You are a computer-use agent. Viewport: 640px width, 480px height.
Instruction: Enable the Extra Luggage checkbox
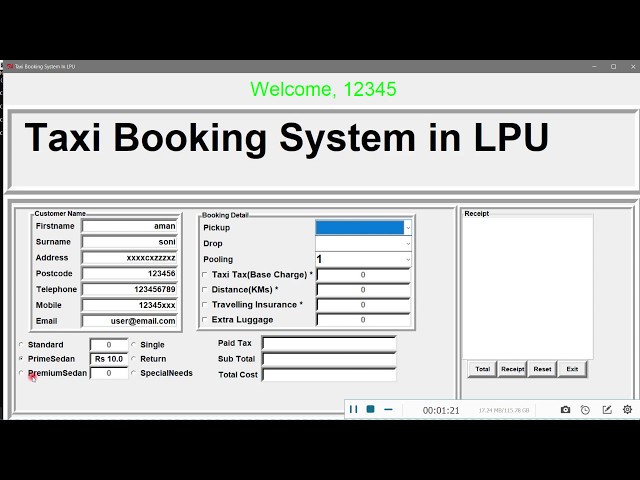(x=205, y=320)
